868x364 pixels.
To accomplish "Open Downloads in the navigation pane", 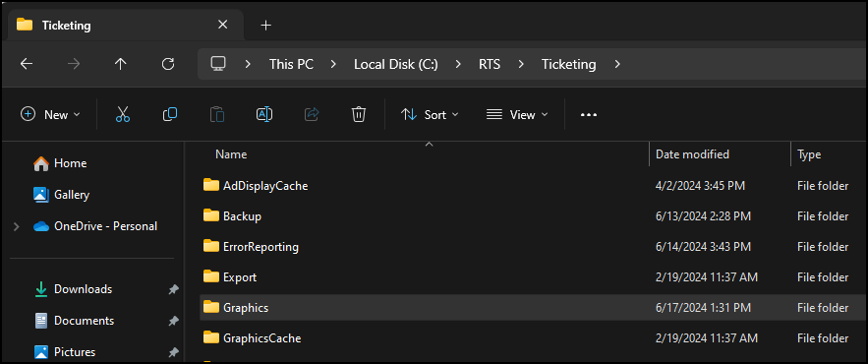I will click(x=83, y=289).
